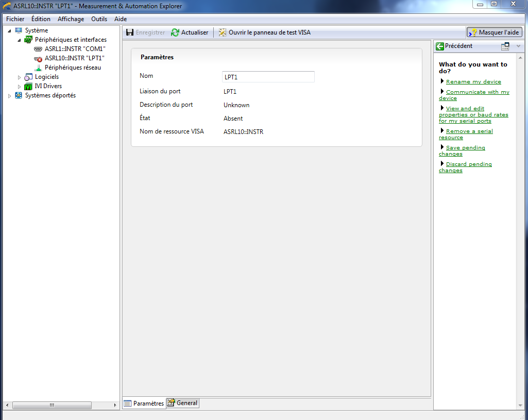Click the Enregistrer save icon
The height and width of the screenshot is (420, 528).
(x=130, y=32)
